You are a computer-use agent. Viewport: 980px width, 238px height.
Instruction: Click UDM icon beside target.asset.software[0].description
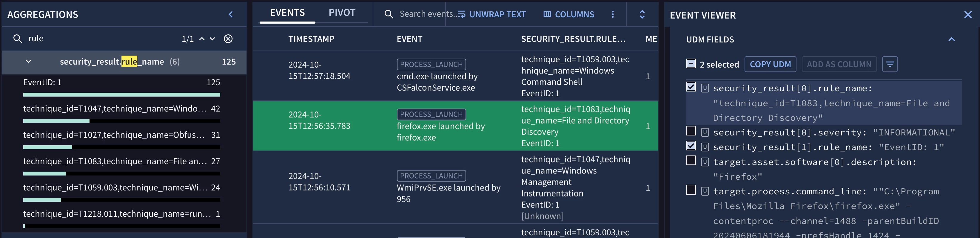705,162
